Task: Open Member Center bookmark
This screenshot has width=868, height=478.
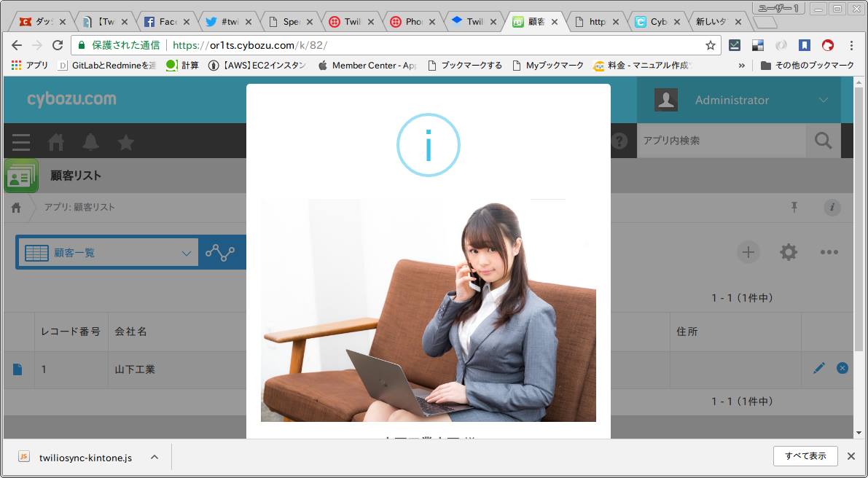Action: (x=367, y=66)
